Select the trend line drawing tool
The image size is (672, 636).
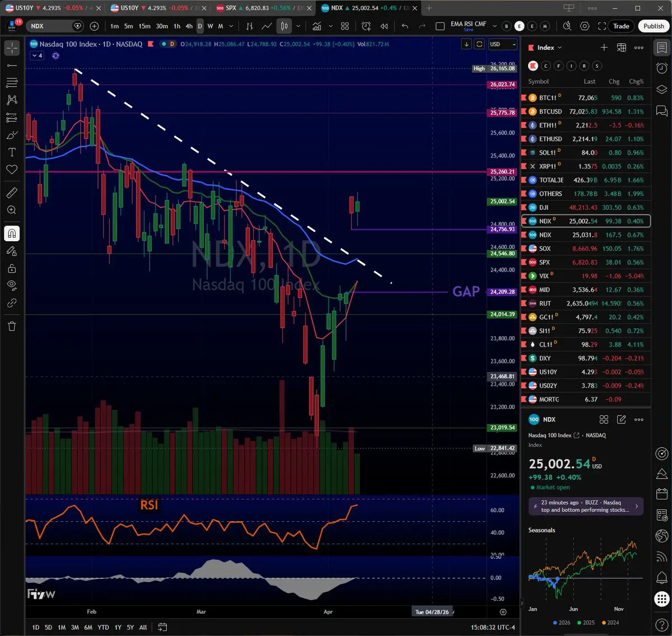(x=12, y=66)
